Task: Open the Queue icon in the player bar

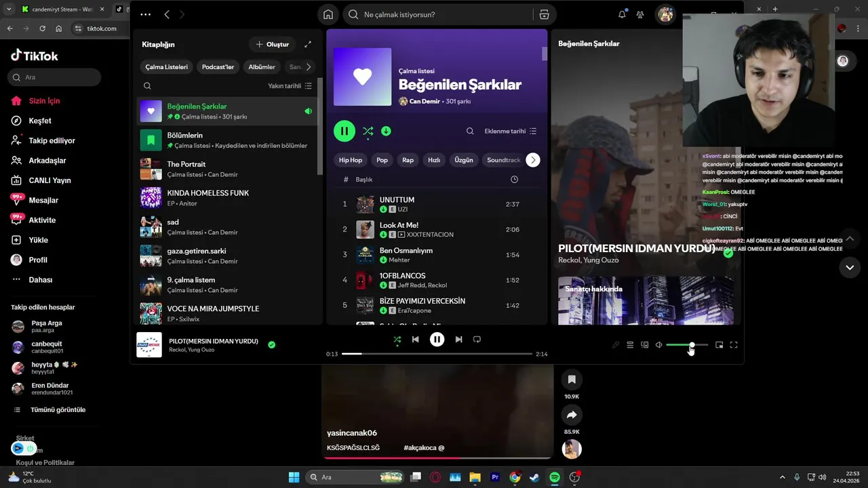Action: pyautogui.click(x=630, y=345)
